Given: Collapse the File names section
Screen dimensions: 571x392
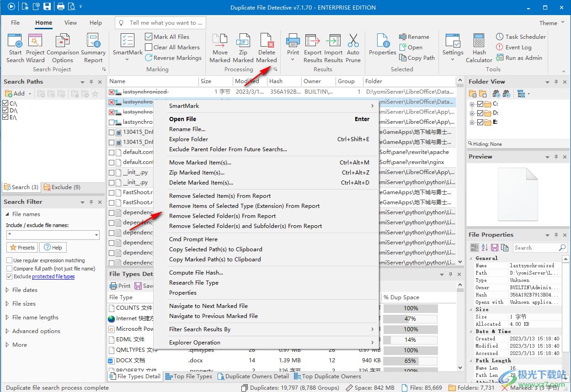Looking at the screenshot, I should (x=8, y=214).
